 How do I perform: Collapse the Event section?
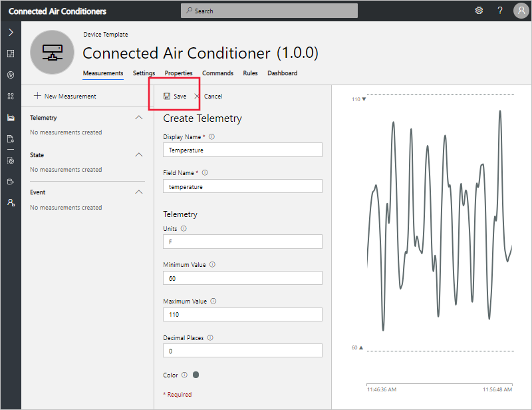click(x=139, y=192)
